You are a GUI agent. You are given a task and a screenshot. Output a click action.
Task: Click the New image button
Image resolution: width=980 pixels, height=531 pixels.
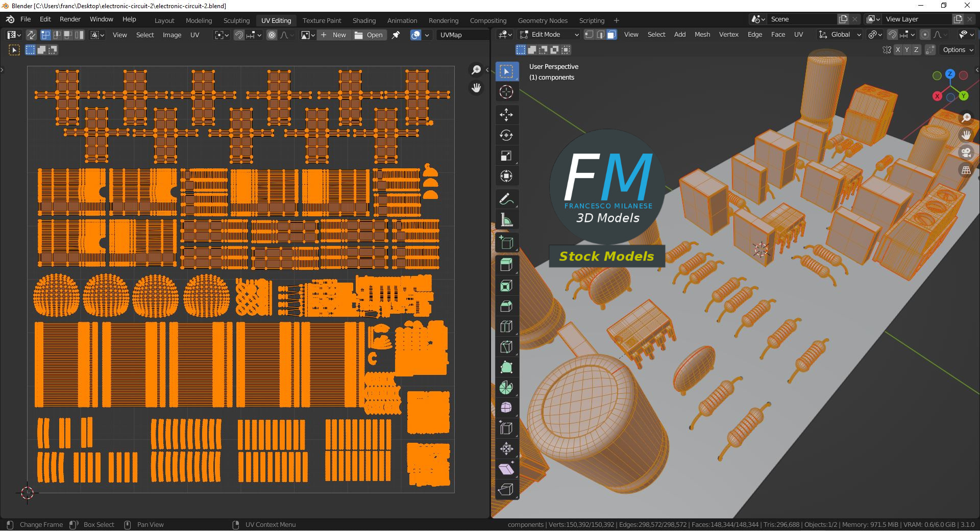pyautogui.click(x=334, y=35)
